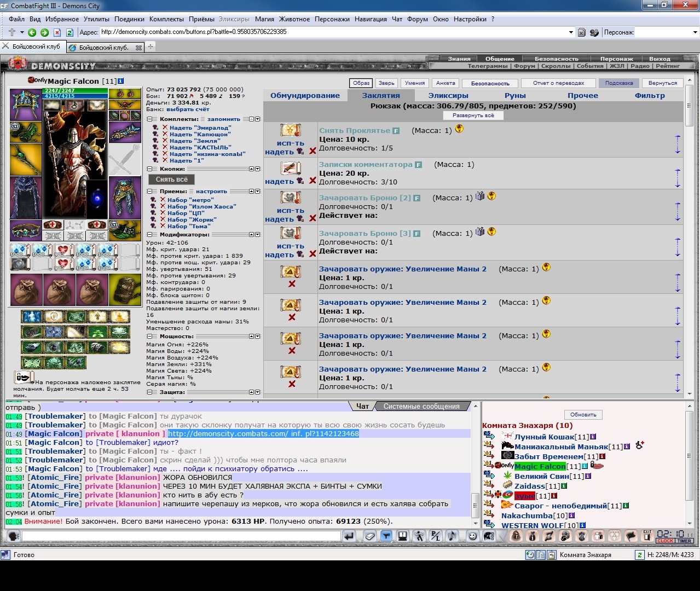Collapse the Кнопки section

[149, 169]
